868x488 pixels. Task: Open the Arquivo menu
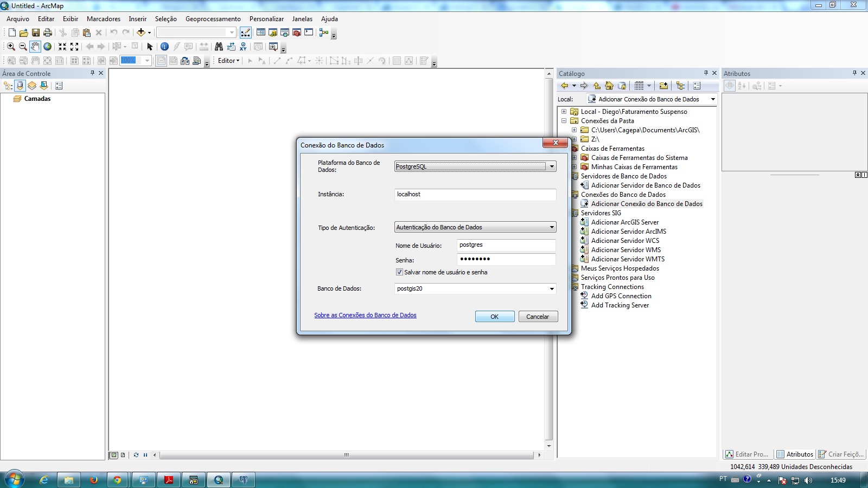pos(18,18)
